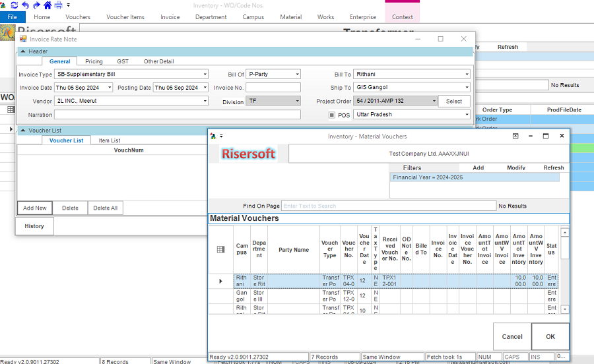Open the Vouchers ribbon menu
This screenshot has height=364, width=594.
[x=78, y=17]
